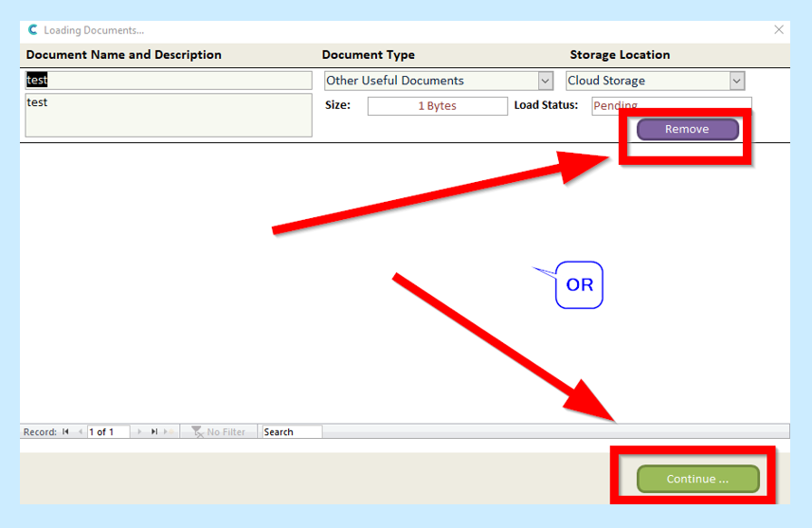
Task: Click the Document Name and Description header
Action: click(124, 55)
